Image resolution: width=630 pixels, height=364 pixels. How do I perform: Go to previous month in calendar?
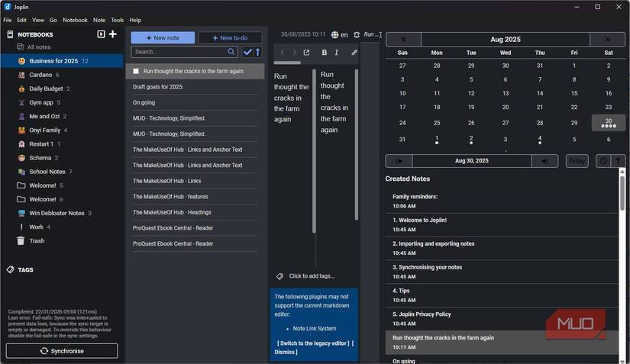coord(403,40)
